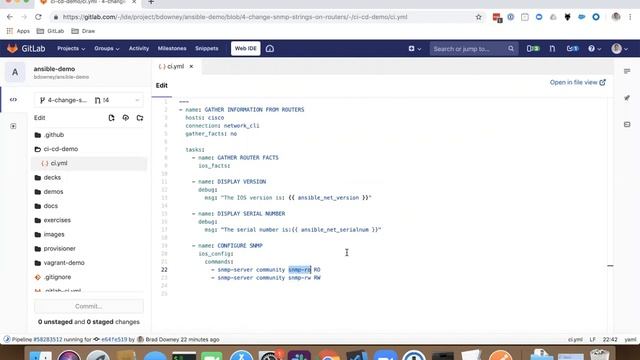Open the pipelines rocket icon in right sidebar
Screen dimensions: 640x360
pyautogui.click(x=627, y=98)
